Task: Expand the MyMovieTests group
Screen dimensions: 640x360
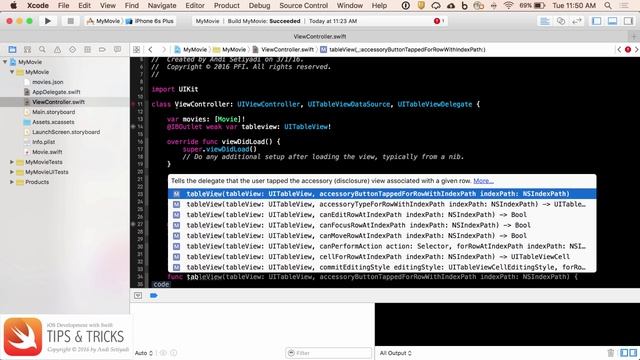Action: (x=12, y=162)
